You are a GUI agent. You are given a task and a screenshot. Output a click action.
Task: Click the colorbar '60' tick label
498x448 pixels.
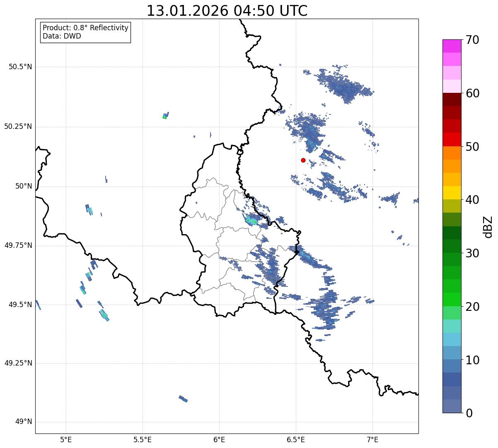pos(472,93)
